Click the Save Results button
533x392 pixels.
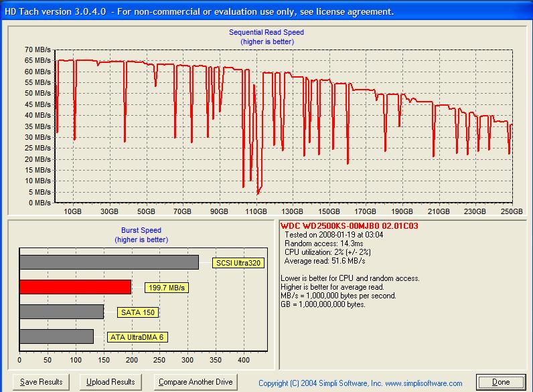(x=41, y=382)
